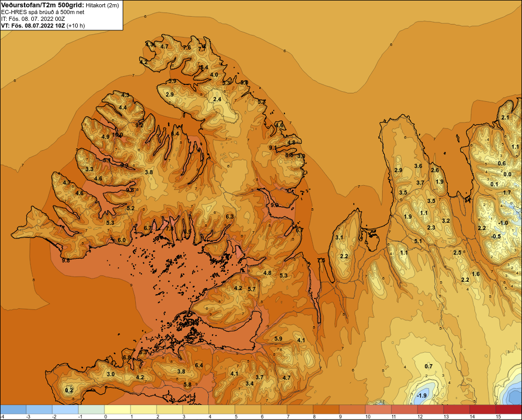Click the 3.6 temperature value
Image resolution: width=522 pixels, height=420 pixels.
418,166
